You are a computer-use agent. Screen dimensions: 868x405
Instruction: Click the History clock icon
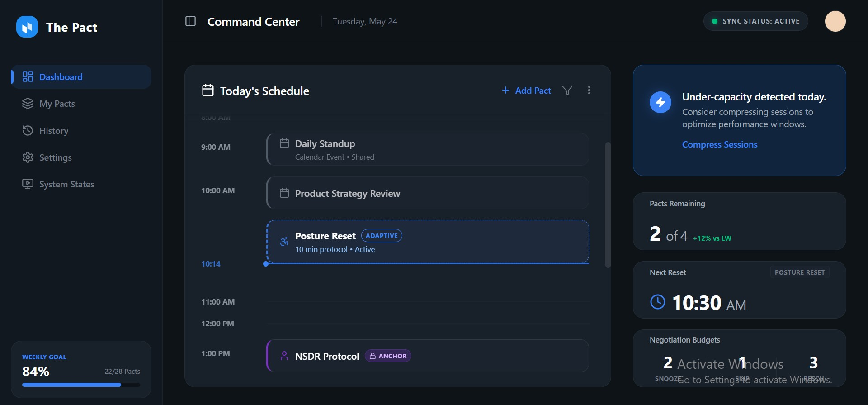28,130
